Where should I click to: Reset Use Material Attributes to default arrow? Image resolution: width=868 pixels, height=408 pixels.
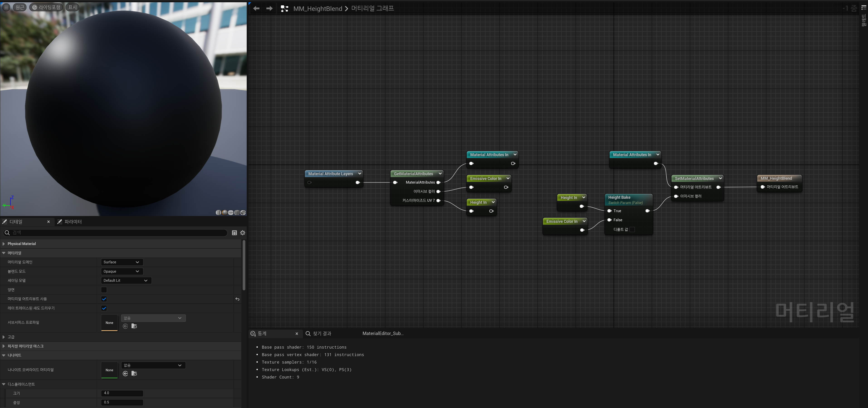tap(238, 299)
